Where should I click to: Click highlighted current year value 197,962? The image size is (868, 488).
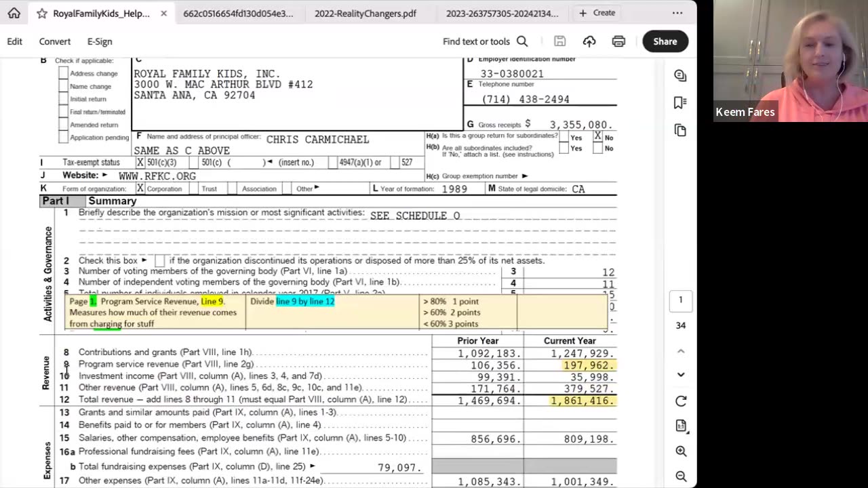[x=589, y=365]
